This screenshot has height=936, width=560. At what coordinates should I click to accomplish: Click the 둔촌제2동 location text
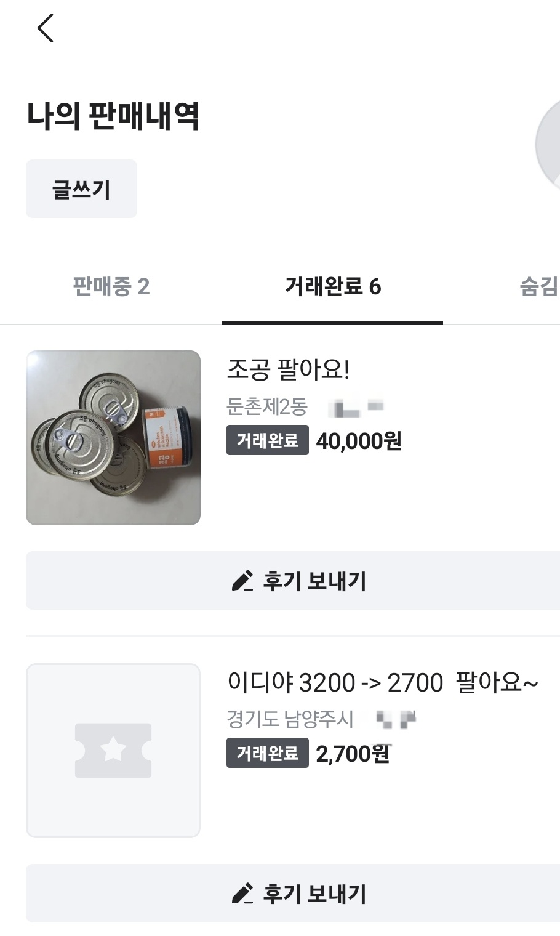click(267, 406)
